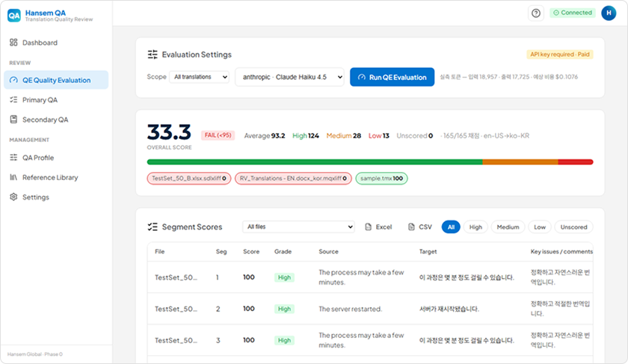This screenshot has width=628, height=364.
Task: Click the Low 13 count
Action: click(379, 136)
